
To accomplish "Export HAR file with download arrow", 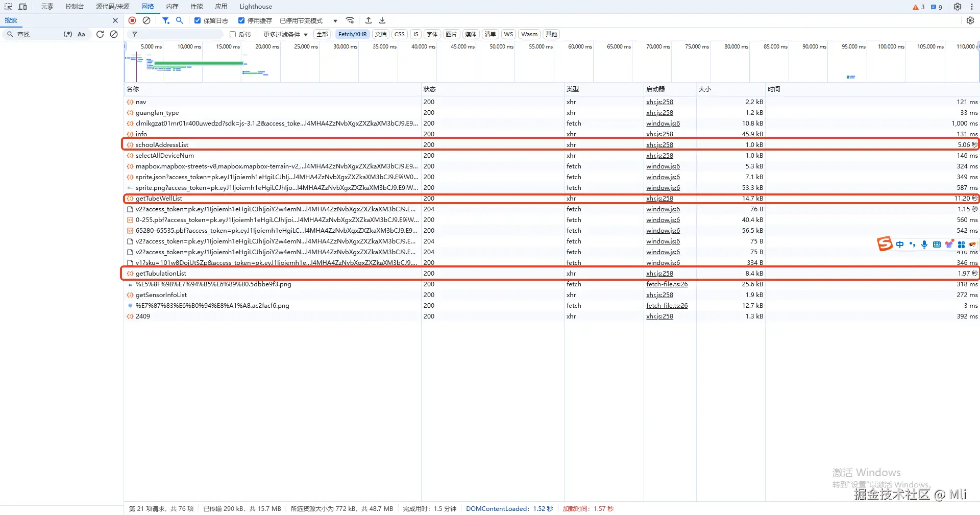I will [382, 20].
